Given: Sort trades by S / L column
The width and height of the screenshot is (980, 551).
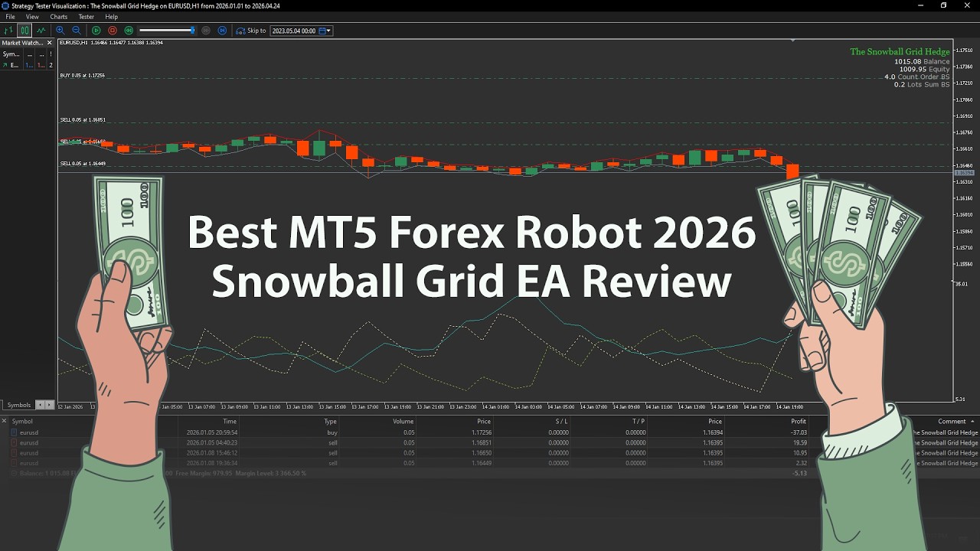Looking at the screenshot, I should click(x=562, y=421).
